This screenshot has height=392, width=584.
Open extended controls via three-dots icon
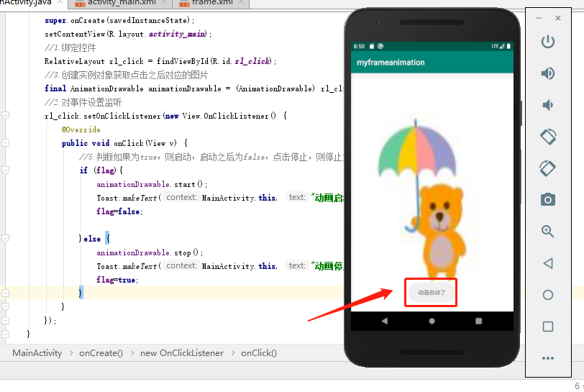(x=548, y=358)
